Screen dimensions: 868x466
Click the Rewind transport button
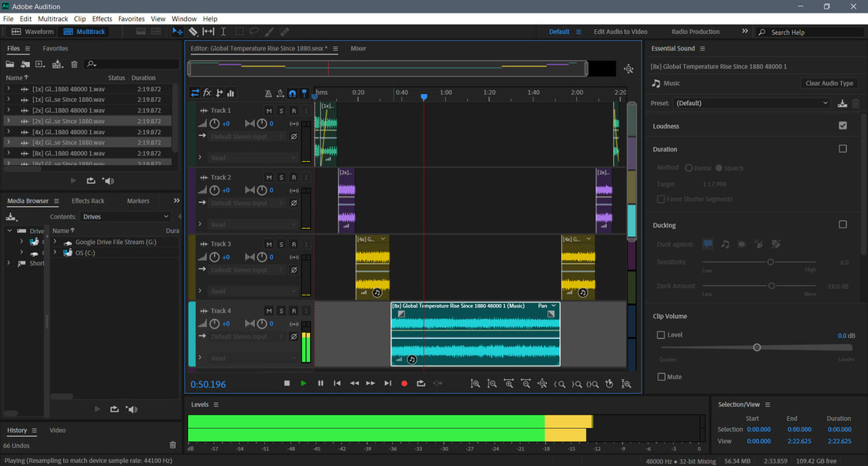(x=354, y=383)
